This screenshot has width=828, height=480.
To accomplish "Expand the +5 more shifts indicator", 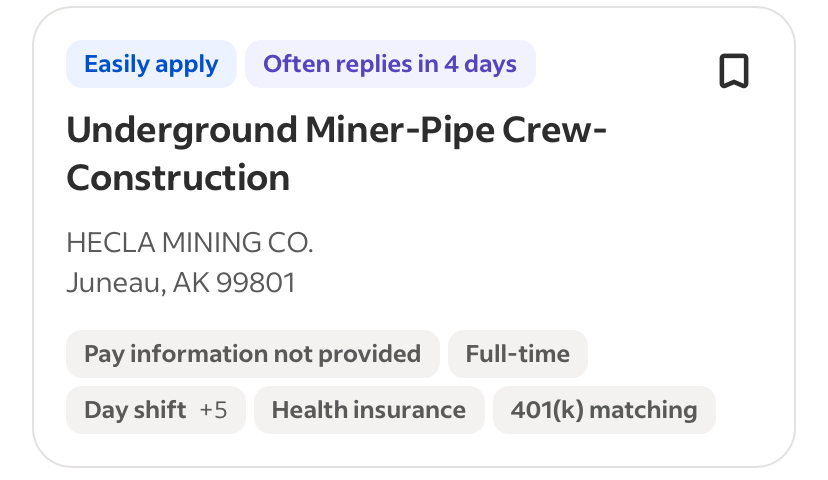I will tap(213, 410).
